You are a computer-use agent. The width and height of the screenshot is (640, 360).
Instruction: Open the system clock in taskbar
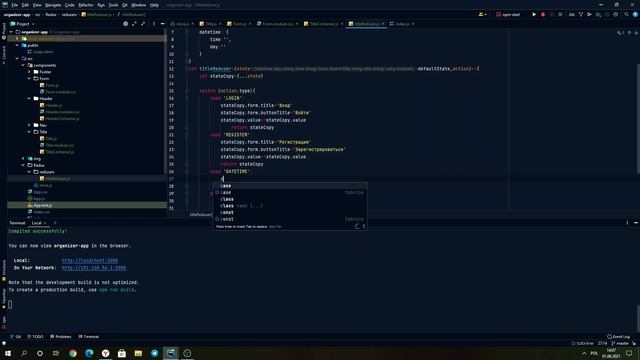pyautogui.click(x=611, y=353)
